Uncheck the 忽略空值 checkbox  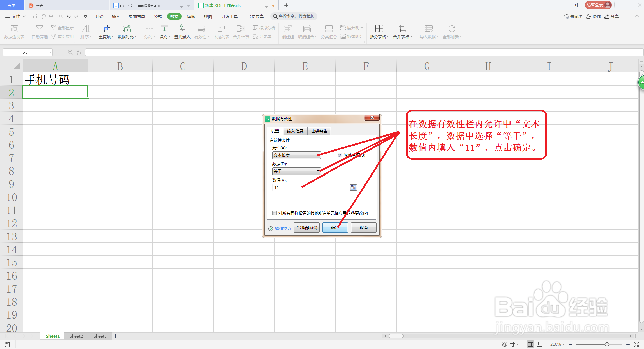click(x=340, y=155)
